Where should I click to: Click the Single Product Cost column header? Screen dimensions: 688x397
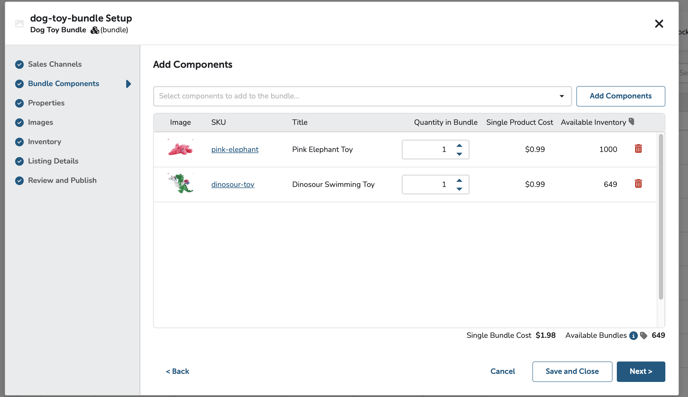pyautogui.click(x=520, y=122)
